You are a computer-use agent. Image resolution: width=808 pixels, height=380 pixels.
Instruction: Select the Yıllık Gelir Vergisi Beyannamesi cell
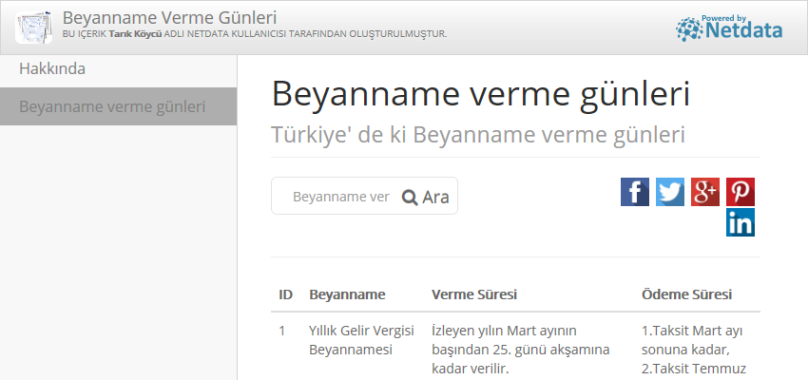tap(362, 340)
